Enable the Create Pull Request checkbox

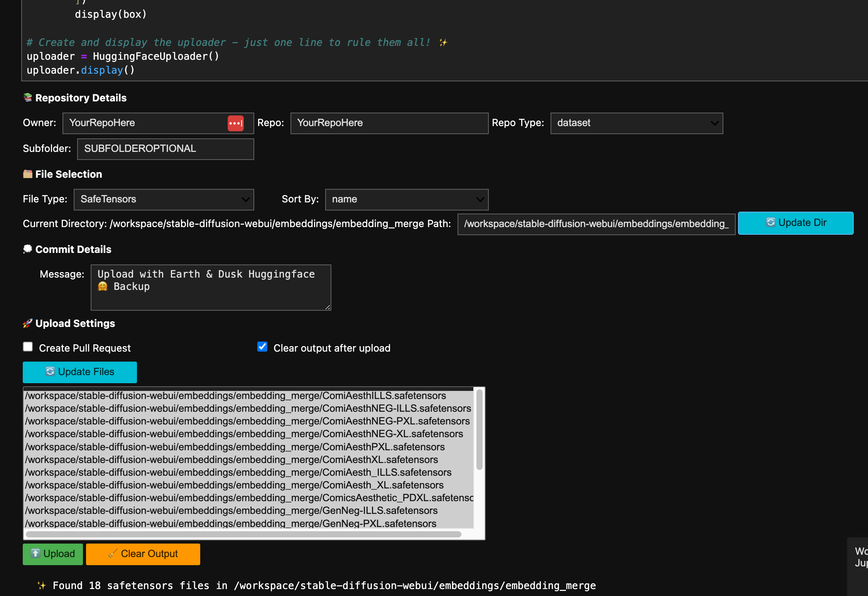(x=28, y=347)
